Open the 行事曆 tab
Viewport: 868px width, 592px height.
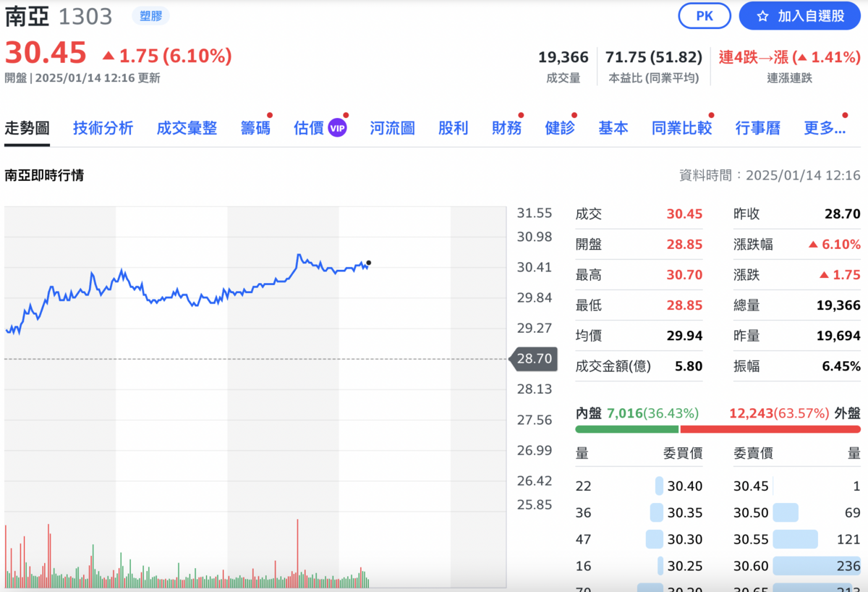[x=758, y=129]
